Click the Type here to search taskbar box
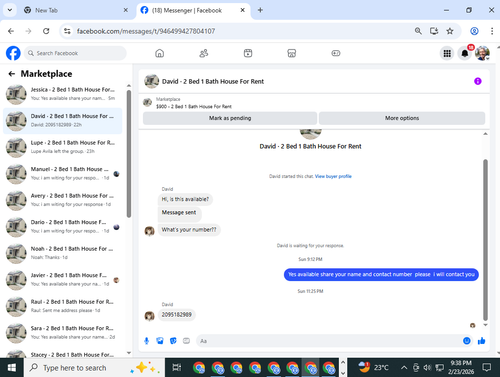The image size is (500, 377). click(94, 368)
